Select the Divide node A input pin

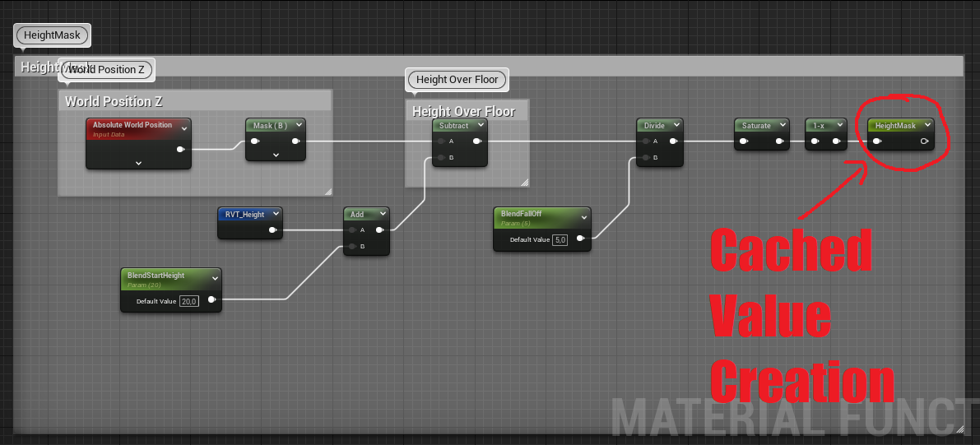[646, 141]
